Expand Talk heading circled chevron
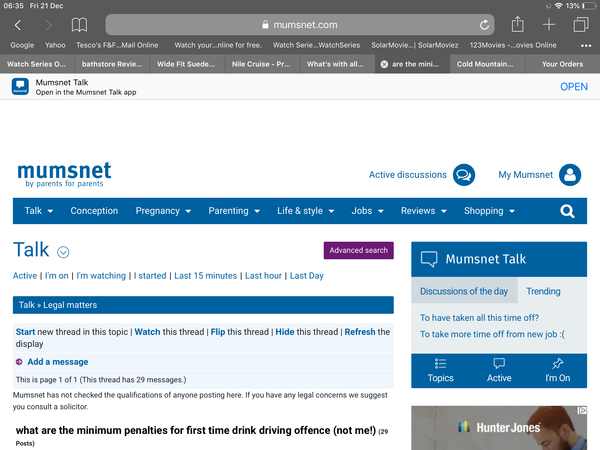Viewport: 600px width, 450px height. pyautogui.click(x=63, y=252)
